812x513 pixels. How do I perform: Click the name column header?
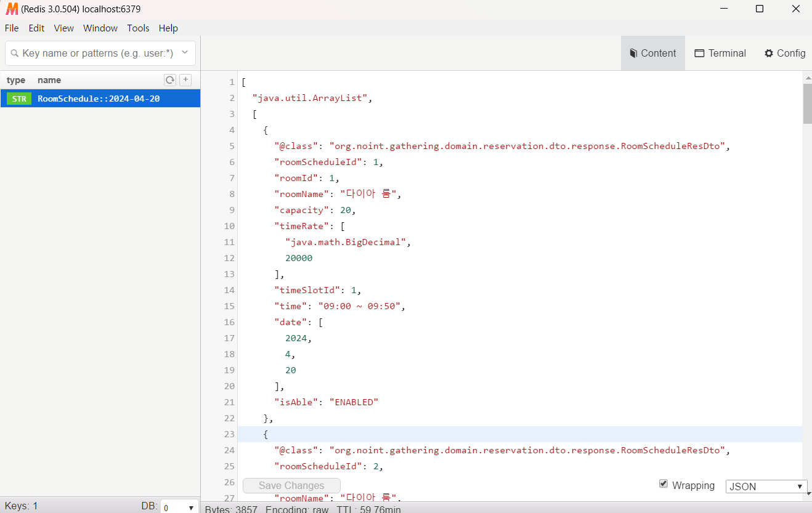click(49, 80)
